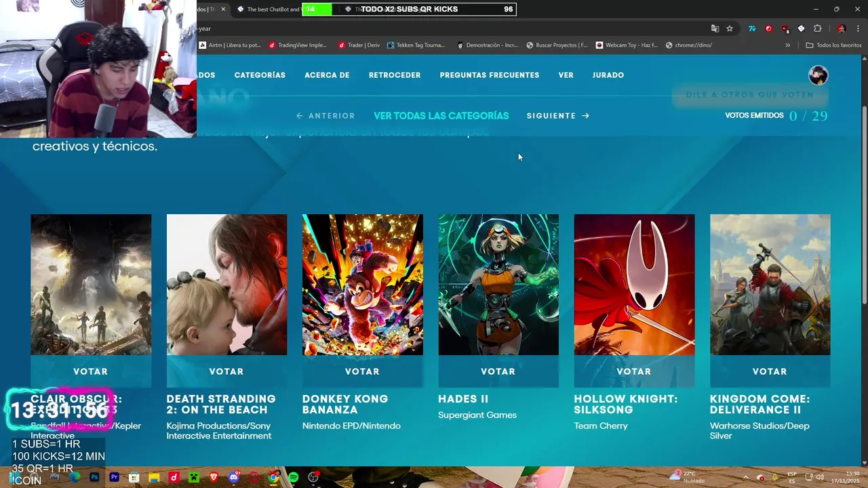Open the VER menu item

(566, 75)
